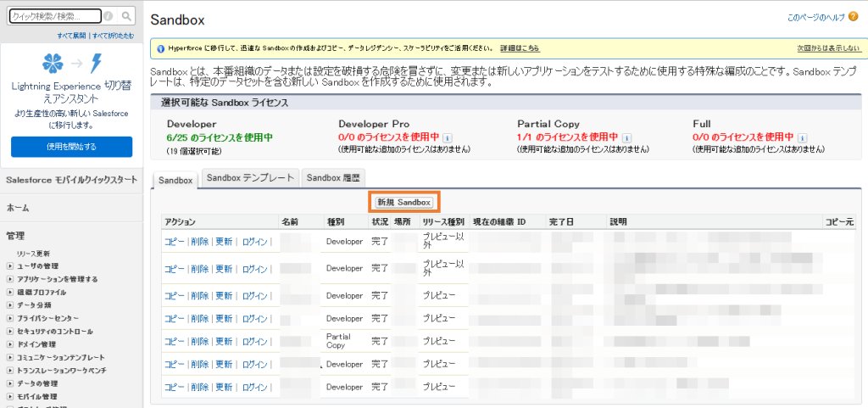Click the green 6/25 のライセンスを使用中 text
This screenshot has width=868, height=408.
[x=220, y=137]
